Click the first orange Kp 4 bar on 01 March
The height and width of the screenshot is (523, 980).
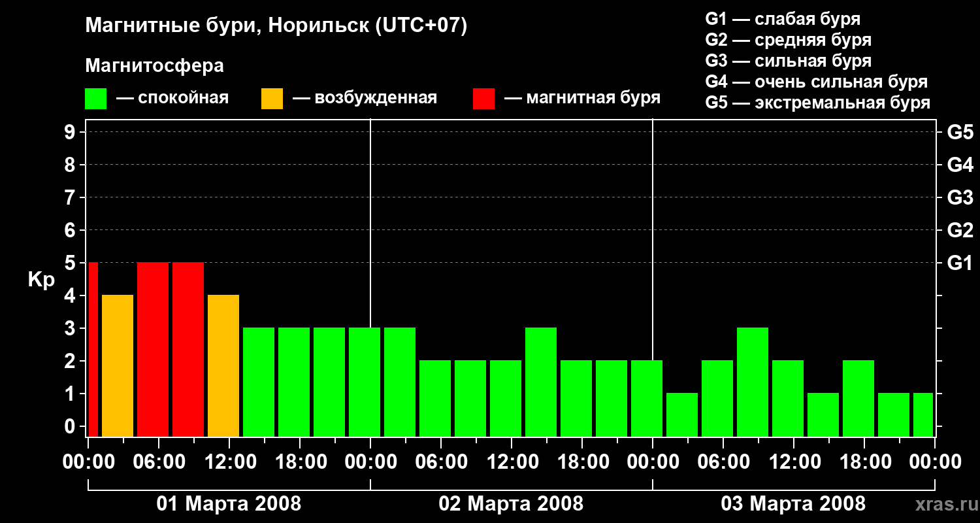coord(118,365)
